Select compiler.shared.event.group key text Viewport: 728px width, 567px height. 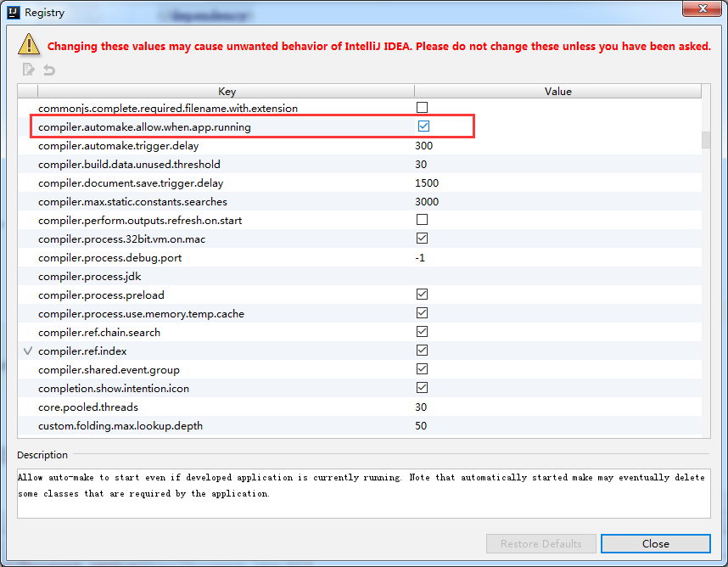click(109, 369)
